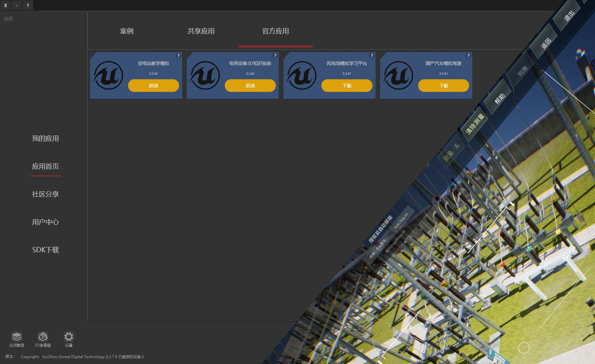Click Unreal logo on 国产汽车模拟驾驶 card
The height and width of the screenshot is (364, 595).
(x=398, y=75)
